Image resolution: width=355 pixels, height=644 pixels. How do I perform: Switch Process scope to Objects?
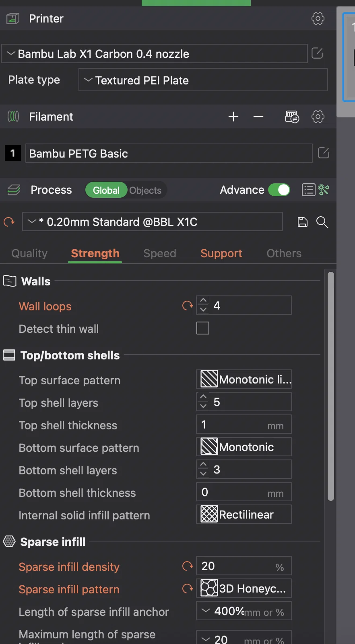pyautogui.click(x=145, y=190)
